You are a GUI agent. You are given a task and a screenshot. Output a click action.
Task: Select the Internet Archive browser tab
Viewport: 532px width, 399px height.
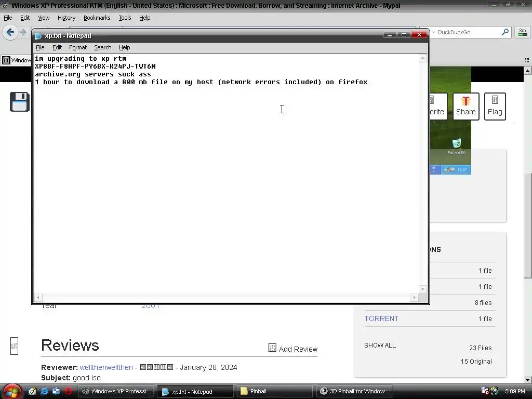pyautogui.click(x=16, y=60)
